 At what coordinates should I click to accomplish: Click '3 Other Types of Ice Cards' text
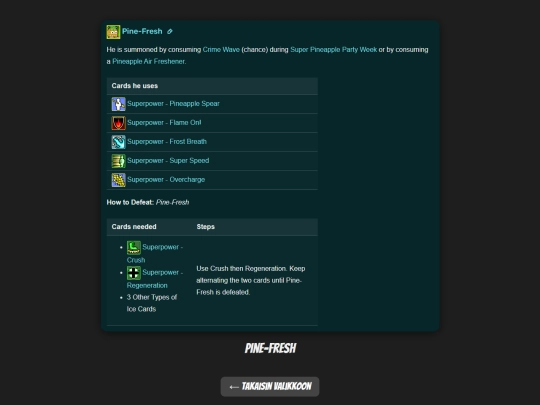click(x=152, y=303)
